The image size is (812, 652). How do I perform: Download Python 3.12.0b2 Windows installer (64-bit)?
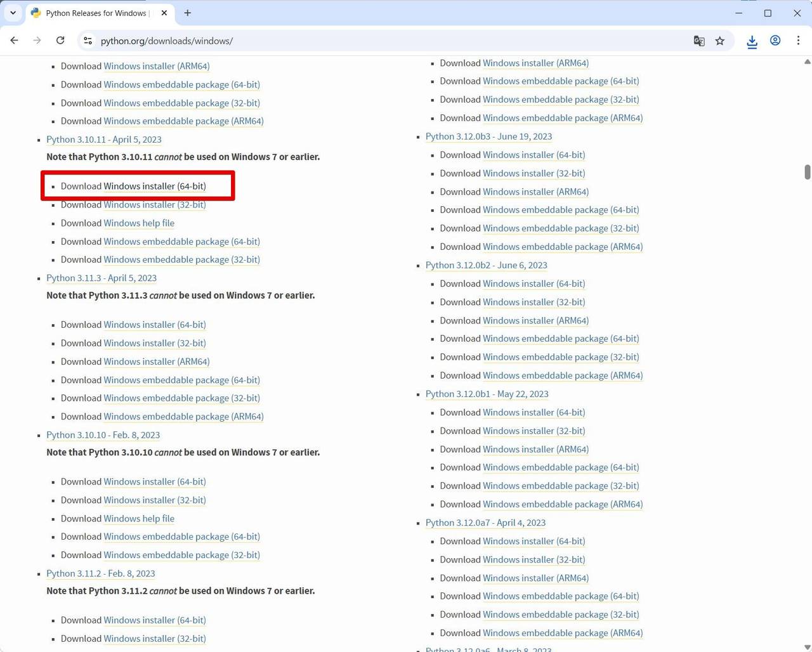click(534, 284)
